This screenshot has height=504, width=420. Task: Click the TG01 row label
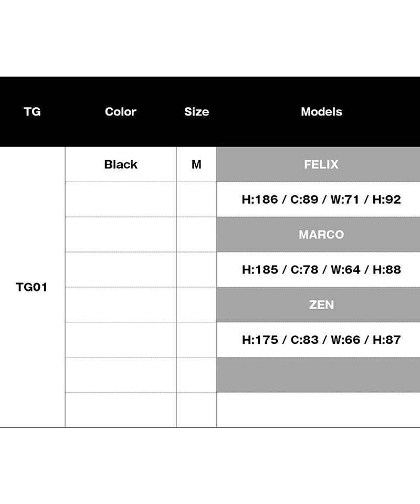32,288
